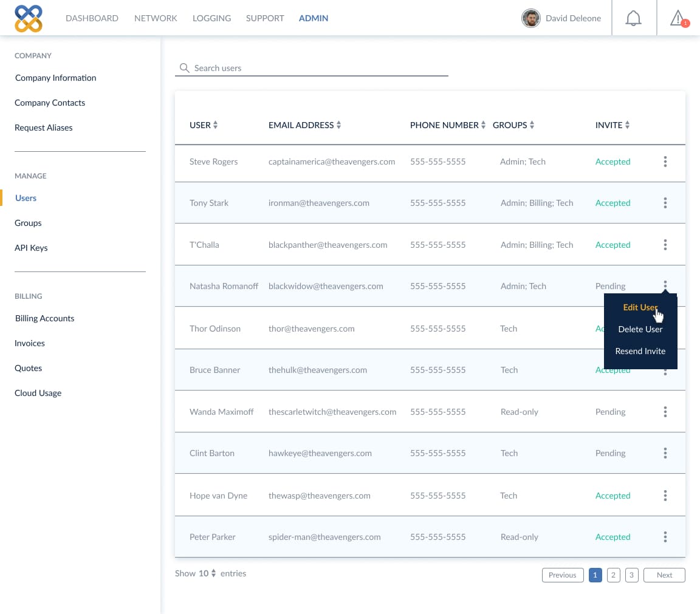Open the row options for Peter Parker

(x=665, y=537)
